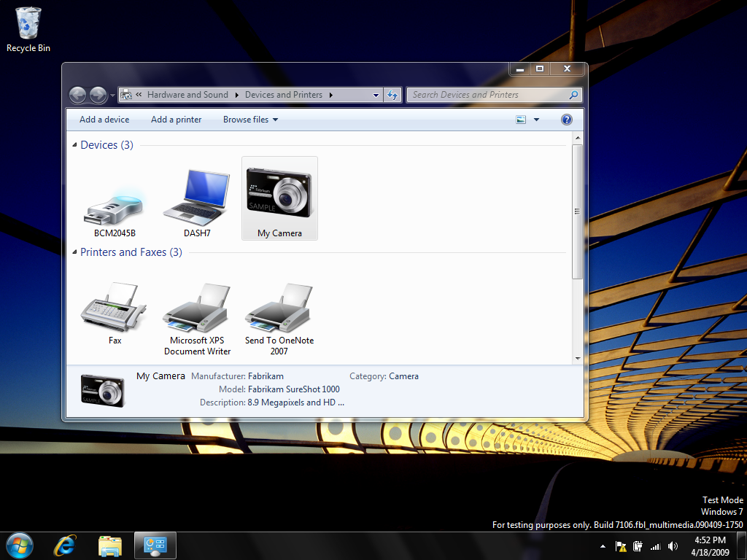The width and height of the screenshot is (747, 560).
Task: Collapse the Devices group section
Action: tap(75, 145)
